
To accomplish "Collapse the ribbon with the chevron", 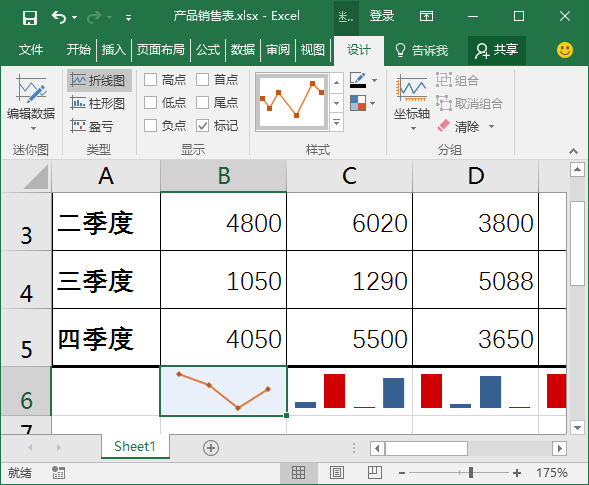I will (x=573, y=151).
